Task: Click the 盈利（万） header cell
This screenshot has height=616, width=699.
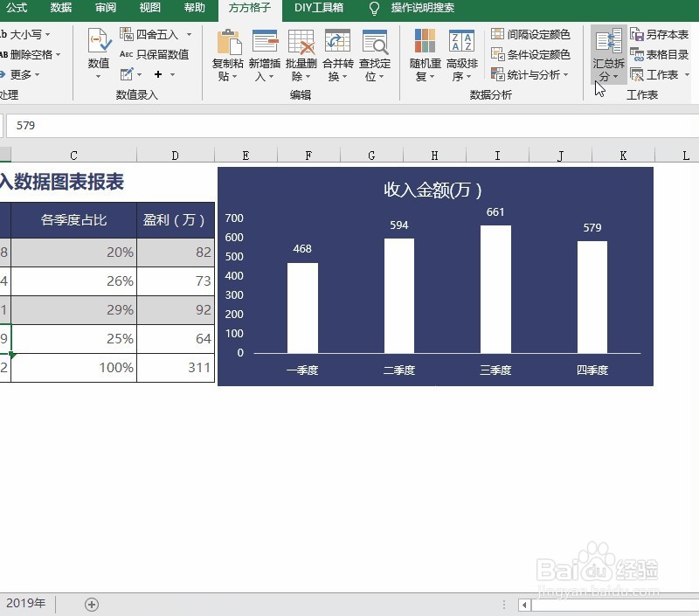Action: pos(176,219)
